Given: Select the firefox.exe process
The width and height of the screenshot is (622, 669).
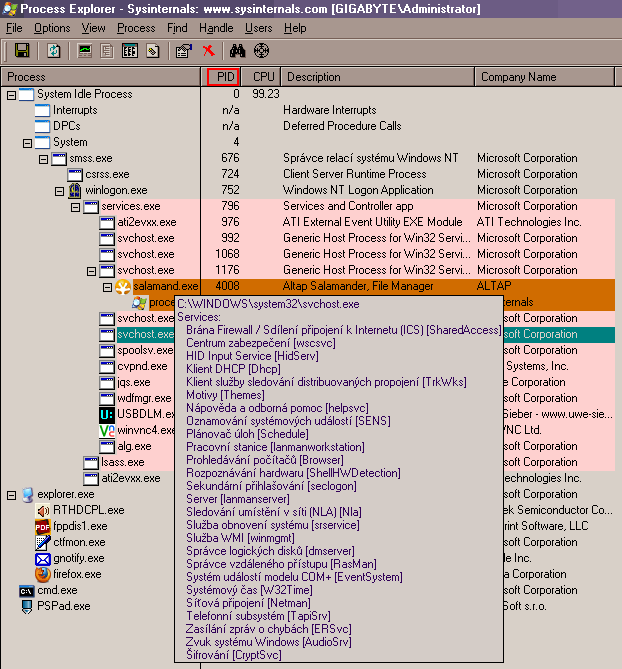Looking at the screenshot, I should (77, 574).
